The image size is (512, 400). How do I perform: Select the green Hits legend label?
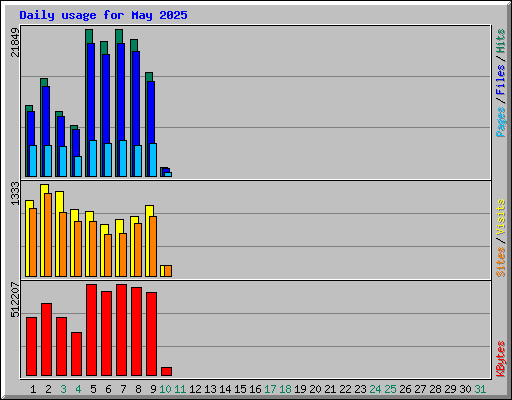[500, 41]
